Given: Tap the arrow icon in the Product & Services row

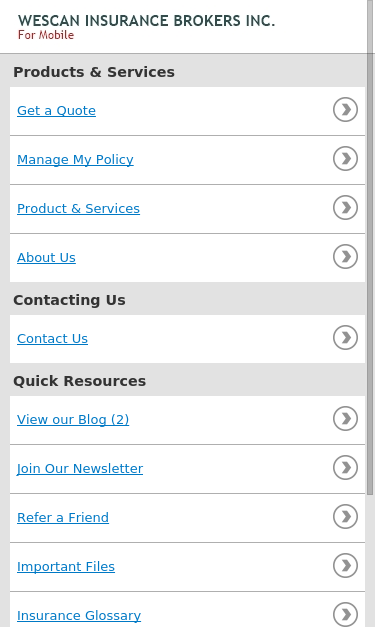Looking at the screenshot, I should pyautogui.click(x=345, y=208).
